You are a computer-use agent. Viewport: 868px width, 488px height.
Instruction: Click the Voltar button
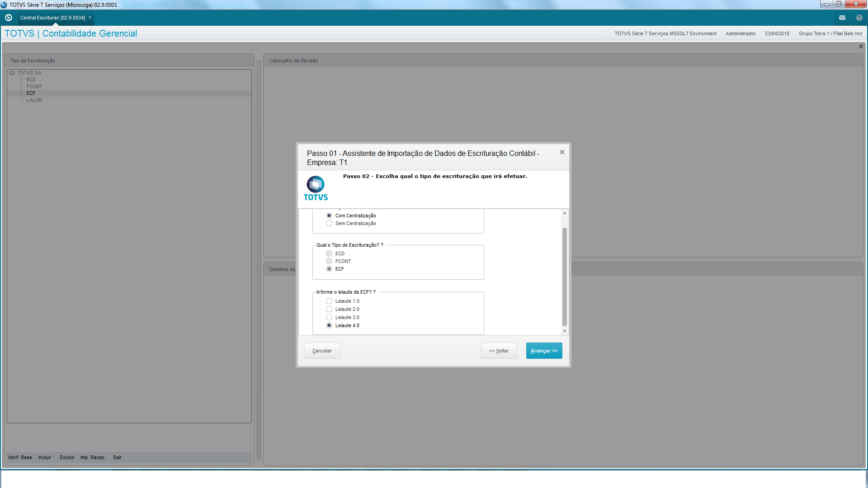tap(499, 351)
